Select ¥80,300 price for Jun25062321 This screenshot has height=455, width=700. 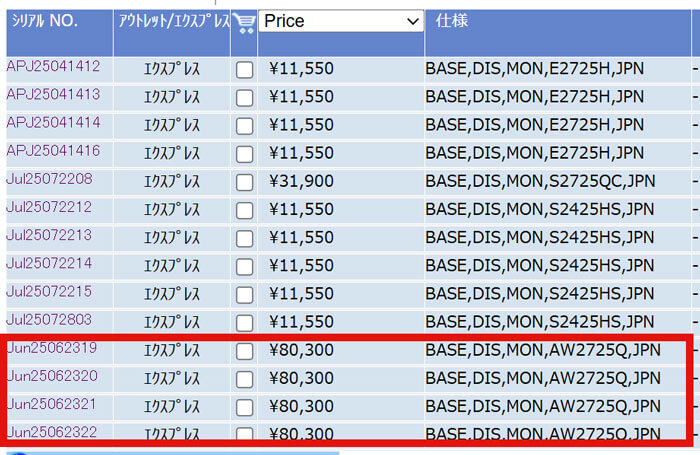(301, 406)
